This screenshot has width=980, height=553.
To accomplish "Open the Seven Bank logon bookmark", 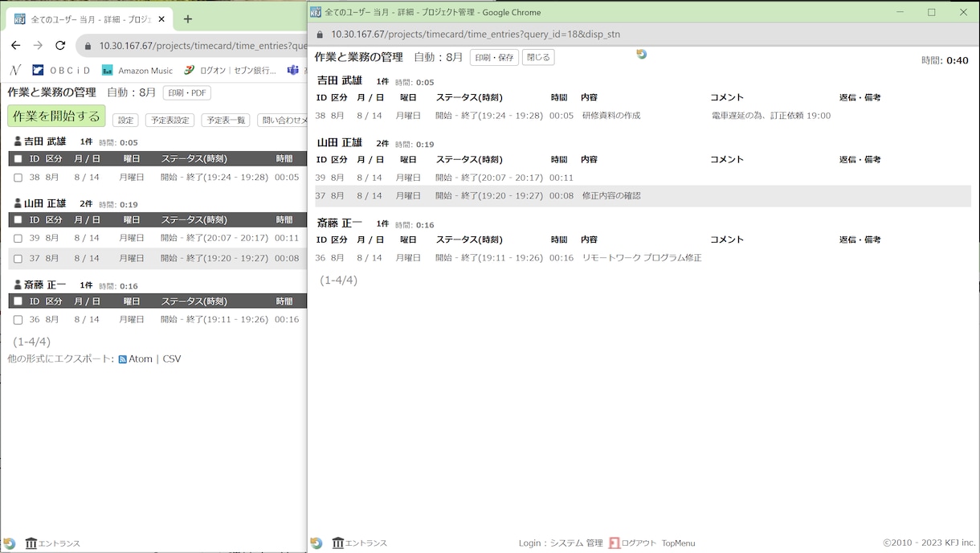I will click(230, 71).
